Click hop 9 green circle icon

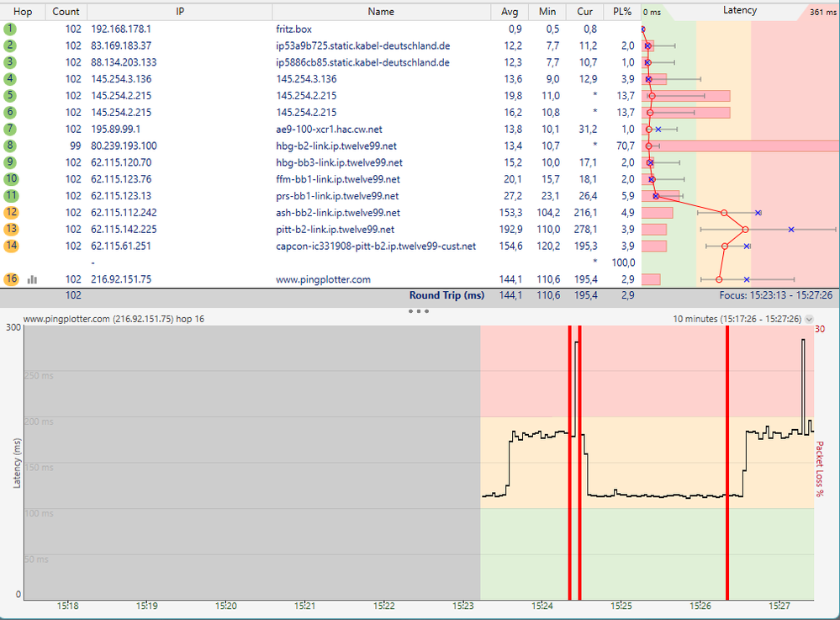coord(9,162)
